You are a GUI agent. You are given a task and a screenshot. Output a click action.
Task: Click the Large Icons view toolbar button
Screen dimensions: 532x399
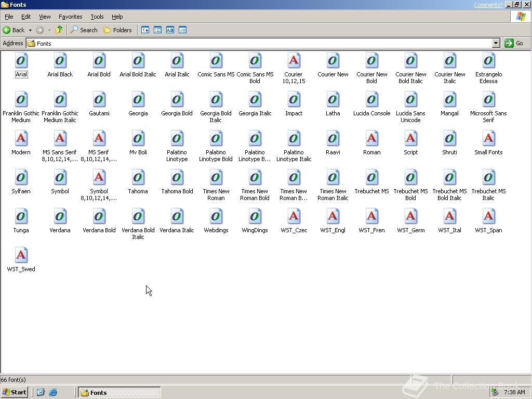click(x=145, y=30)
